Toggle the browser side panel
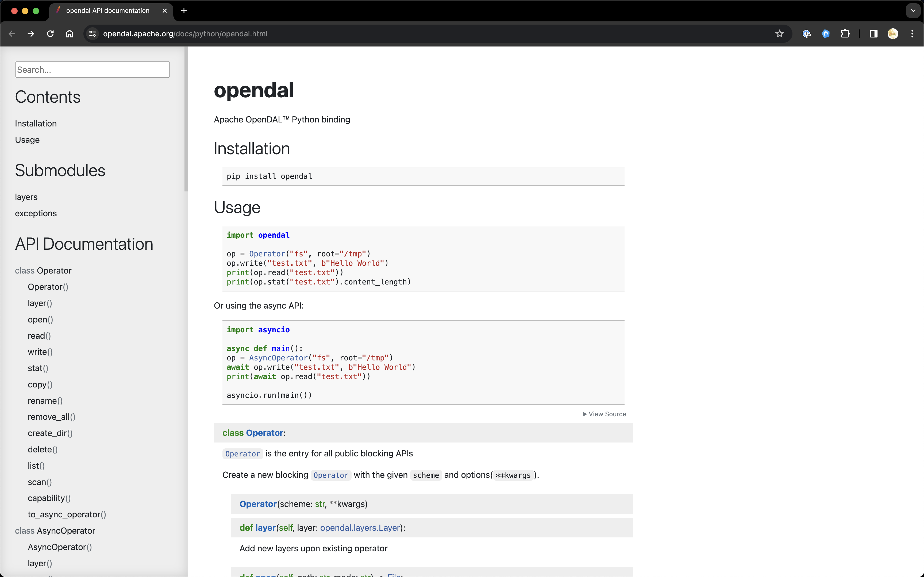 [x=873, y=34]
